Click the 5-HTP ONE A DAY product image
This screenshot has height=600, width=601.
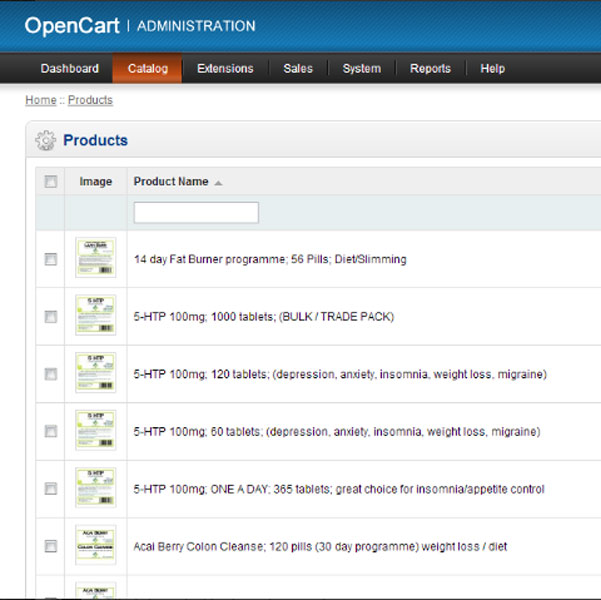96,488
